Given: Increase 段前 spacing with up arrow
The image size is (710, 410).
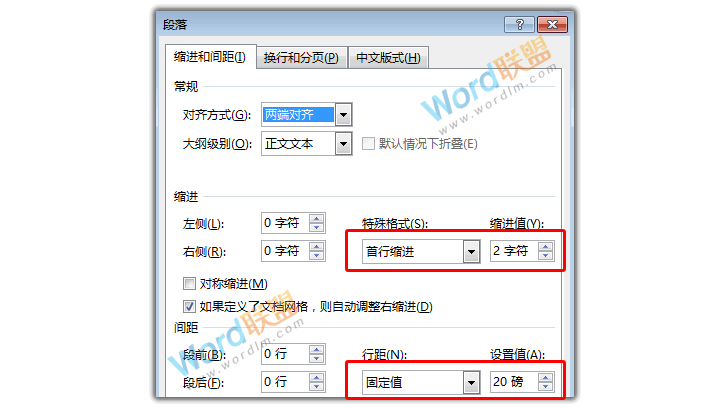Looking at the screenshot, I should [317, 350].
